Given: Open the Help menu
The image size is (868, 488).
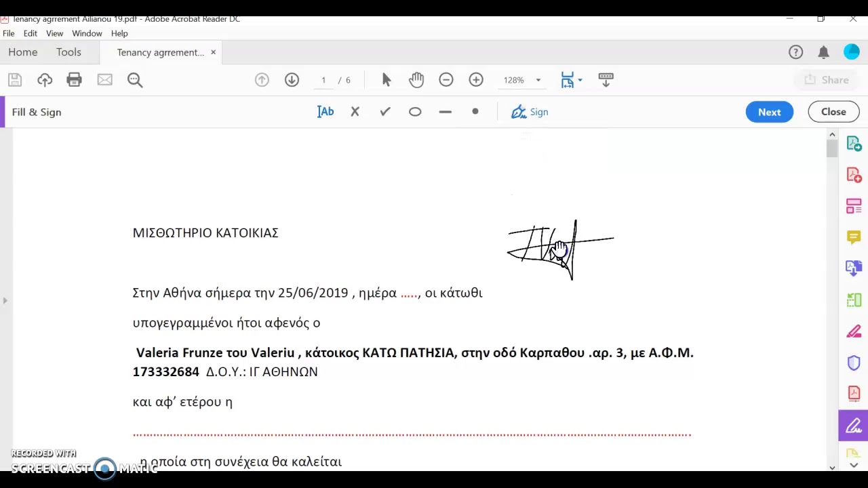Looking at the screenshot, I should [119, 33].
